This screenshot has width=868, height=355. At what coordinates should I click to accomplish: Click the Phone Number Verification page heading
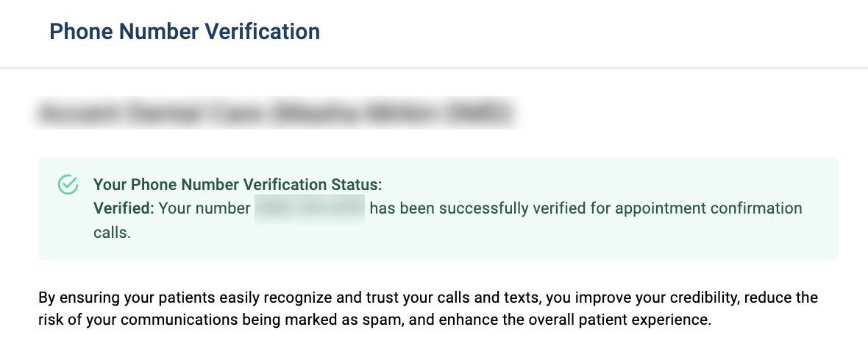point(184,32)
